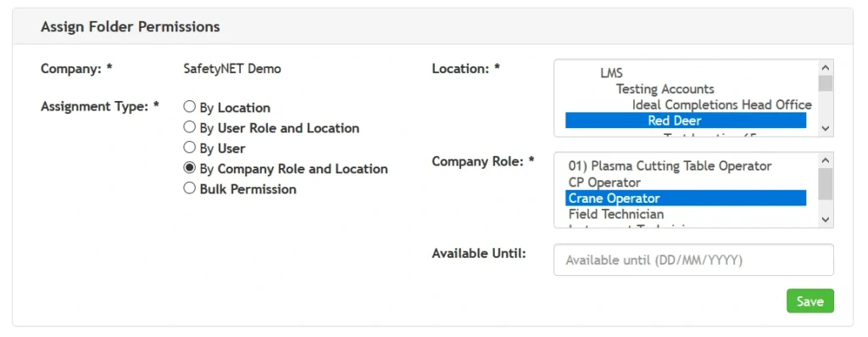This screenshot has width=868, height=337.
Task: Click the Company Role list scrollbar thumb
Action: pyautogui.click(x=826, y=184)
